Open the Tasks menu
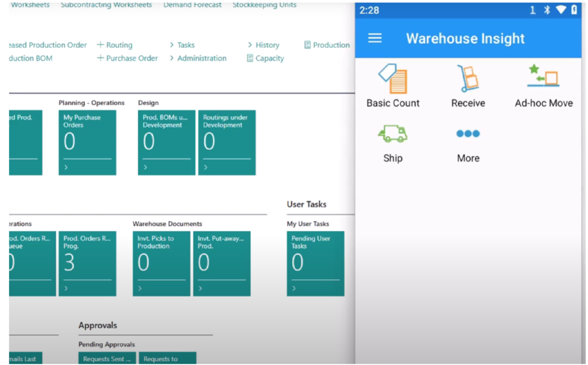Viewport: 588px width, 365px height. tap(185, 45)
